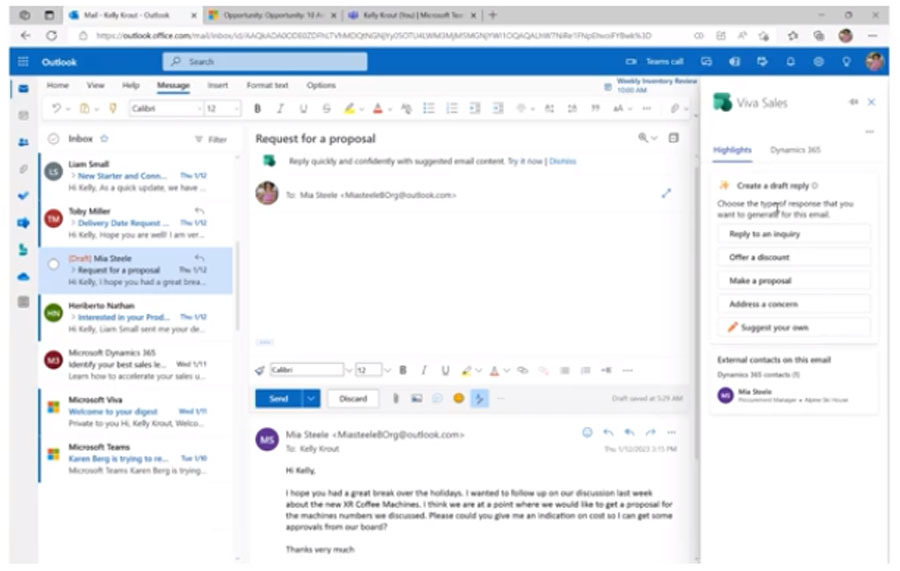This screenshot has width=900, height=571.
Task: Open Settings gear in Outlook header
Action: coord(818,61)
